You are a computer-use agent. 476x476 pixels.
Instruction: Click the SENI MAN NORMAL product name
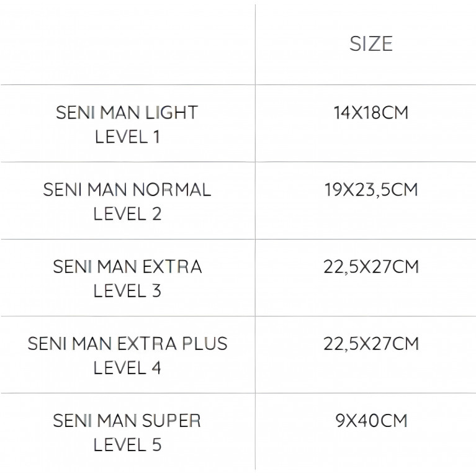(x=127, y=189)
